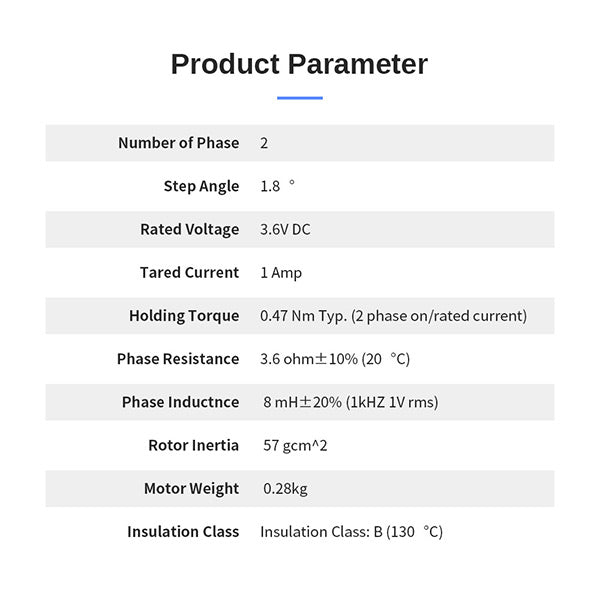600x600 pixels.
Task: Click the 0.47 Nm Typ. torque value
Action: [x=393, y=315]
